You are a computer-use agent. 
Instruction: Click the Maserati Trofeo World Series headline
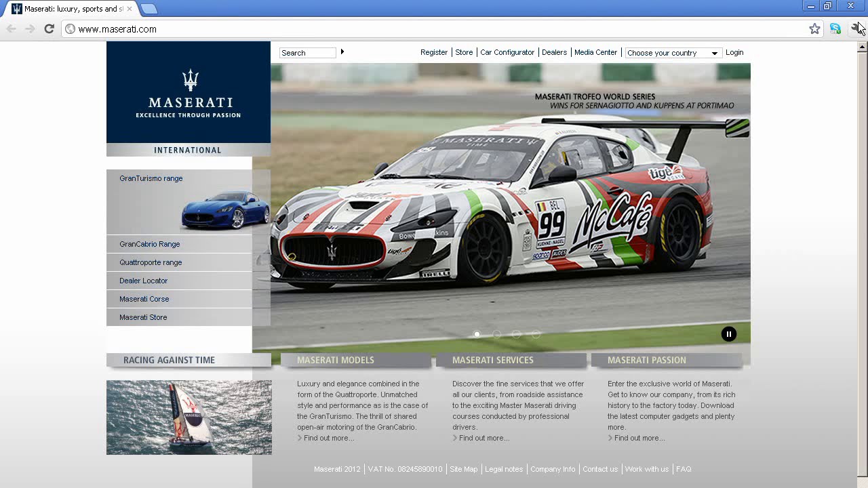point(595,97)
